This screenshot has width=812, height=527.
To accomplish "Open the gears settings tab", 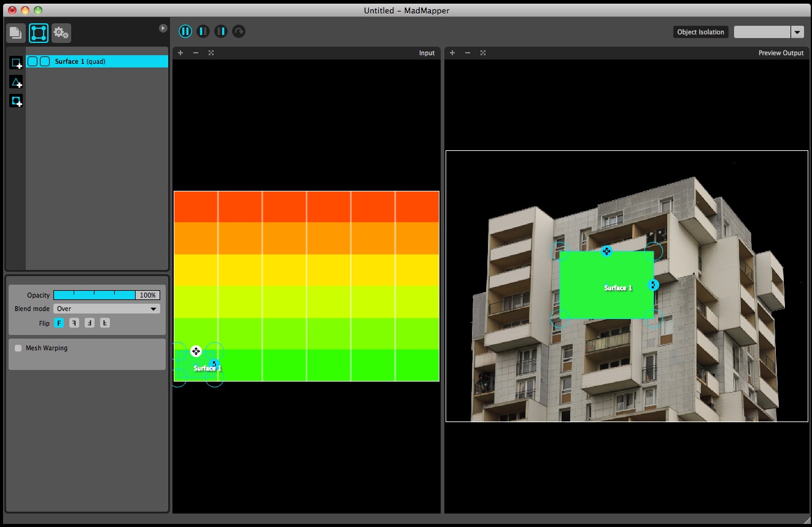I will tap(61, 33).
